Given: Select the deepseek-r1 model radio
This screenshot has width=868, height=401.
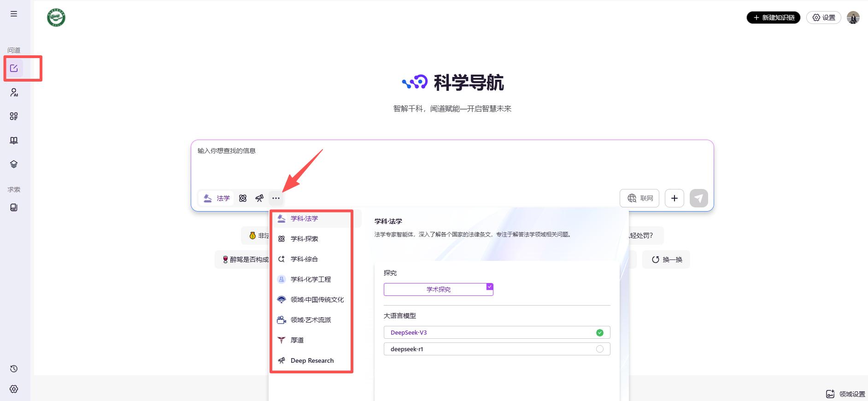Looking at the screenshot, I should tap(599, 349).
